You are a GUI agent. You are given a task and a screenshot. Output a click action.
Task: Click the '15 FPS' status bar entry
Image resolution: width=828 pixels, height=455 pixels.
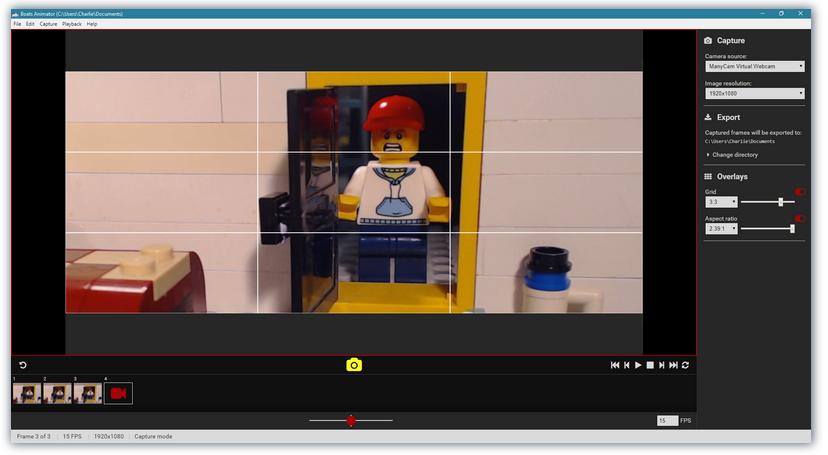pos(72,437)
